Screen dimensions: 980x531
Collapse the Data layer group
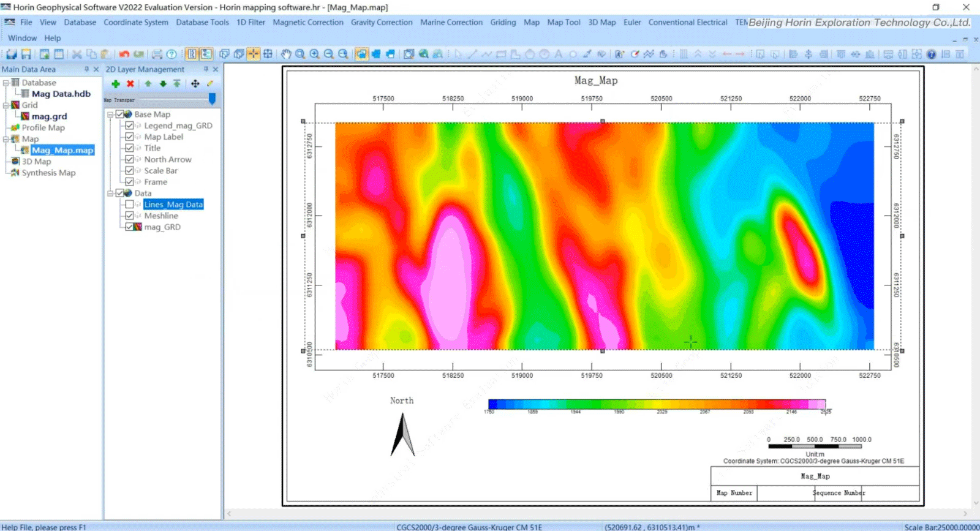point(110,193)
